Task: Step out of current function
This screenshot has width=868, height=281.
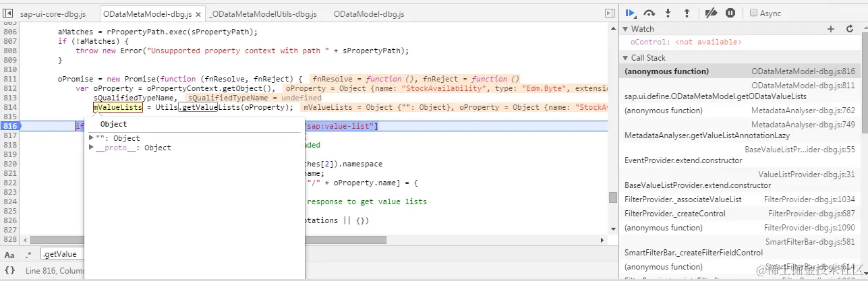Action: 687,13
